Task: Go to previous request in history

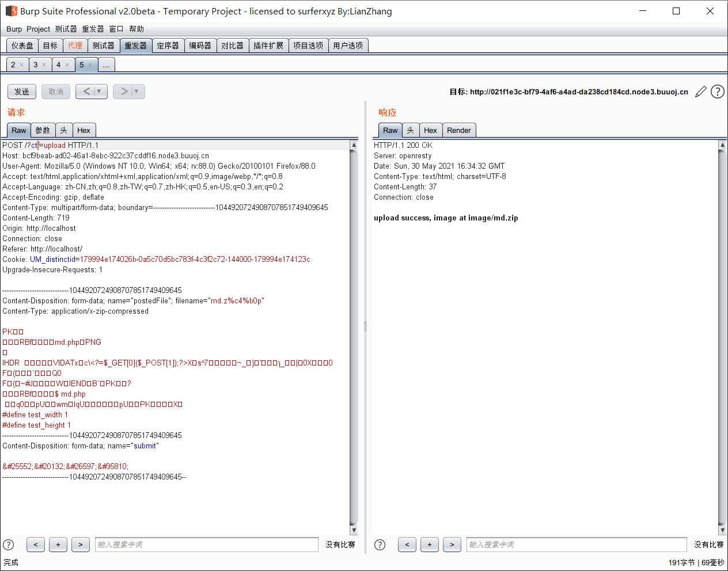Action: [86, 92]
